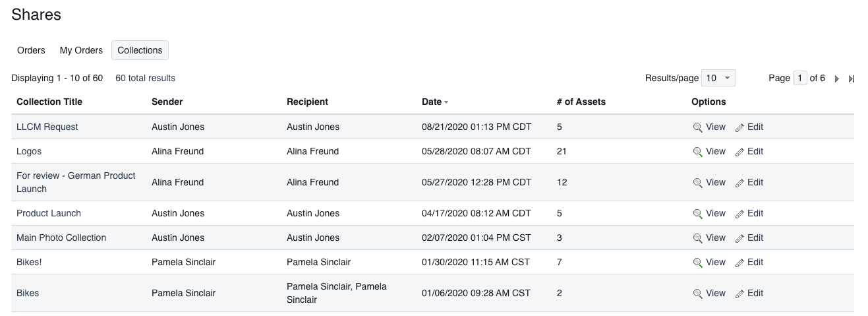The width and height of the screenshot is (868, 316).
Task: Open the Results/page dropdown
Action: click(x=718, y=78)
